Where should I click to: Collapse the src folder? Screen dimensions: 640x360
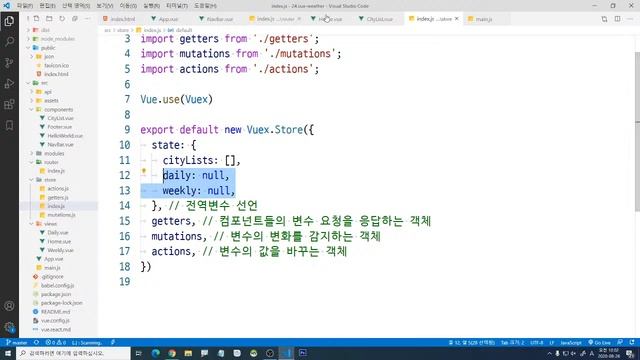44,83
